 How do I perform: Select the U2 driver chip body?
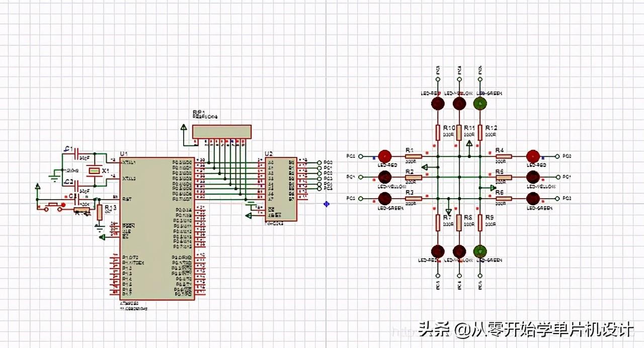281,190
